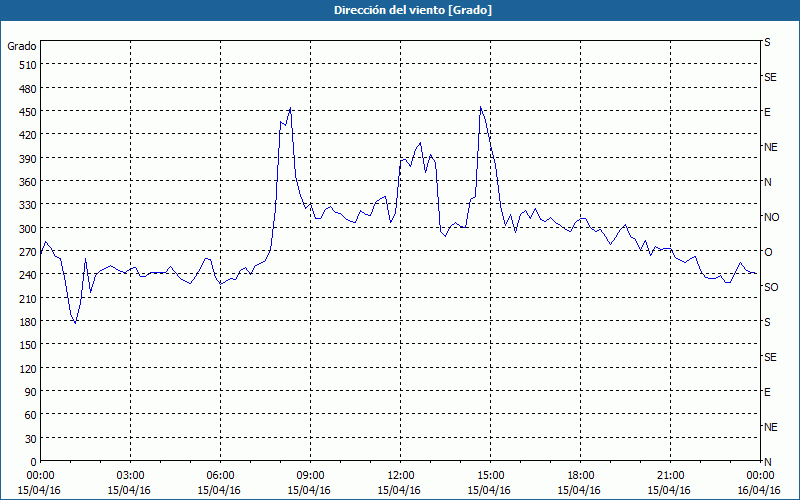Screen dimensions: 800x500
Task: Click the N compass label level with 360
Action: [767, 182]
